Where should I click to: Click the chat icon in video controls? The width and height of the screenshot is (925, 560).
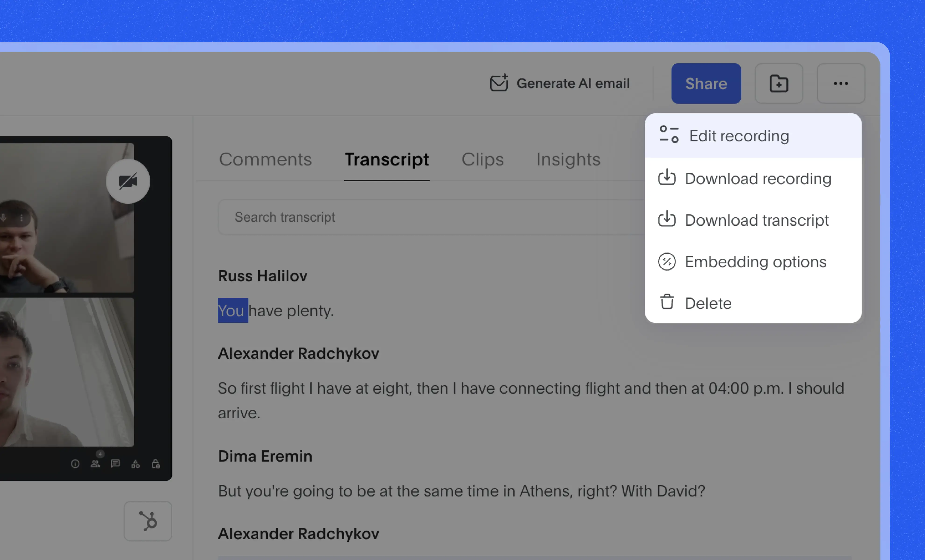click(x=115, y=464)
